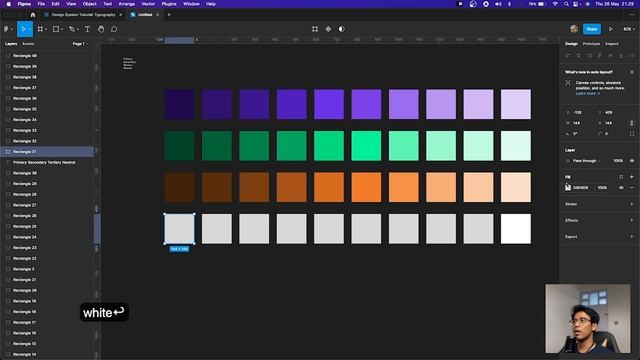Select the Rectangle shape tool
The width and height of the screenshot is (640, 360).
pyautogui.click(x=56, y=29)
